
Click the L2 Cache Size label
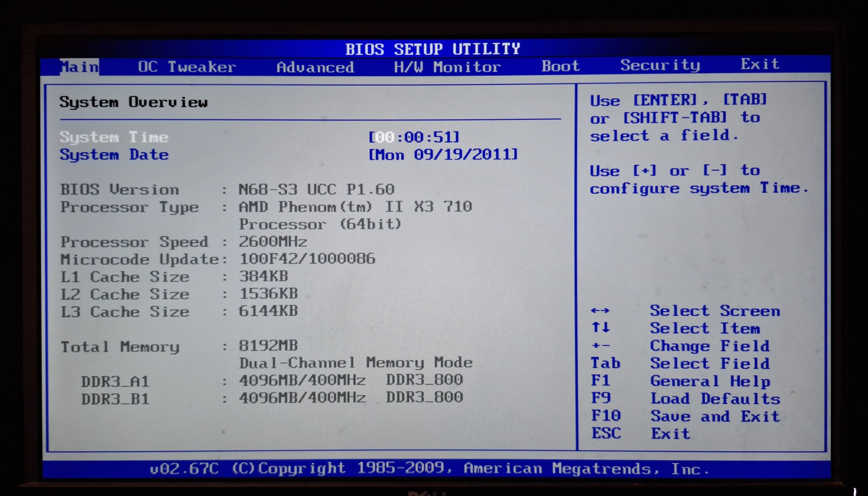pyautogui.click(x=125, y=294)
